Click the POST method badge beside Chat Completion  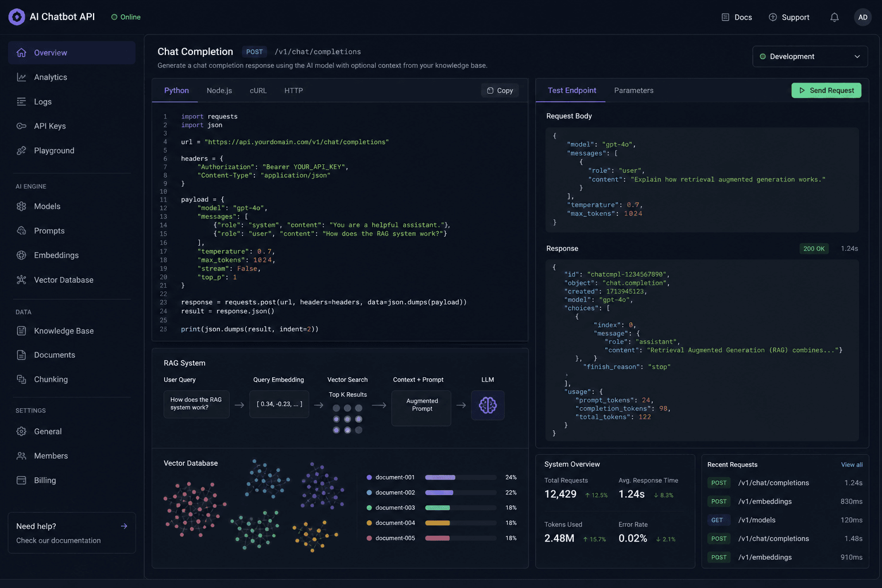pos(254,52)
